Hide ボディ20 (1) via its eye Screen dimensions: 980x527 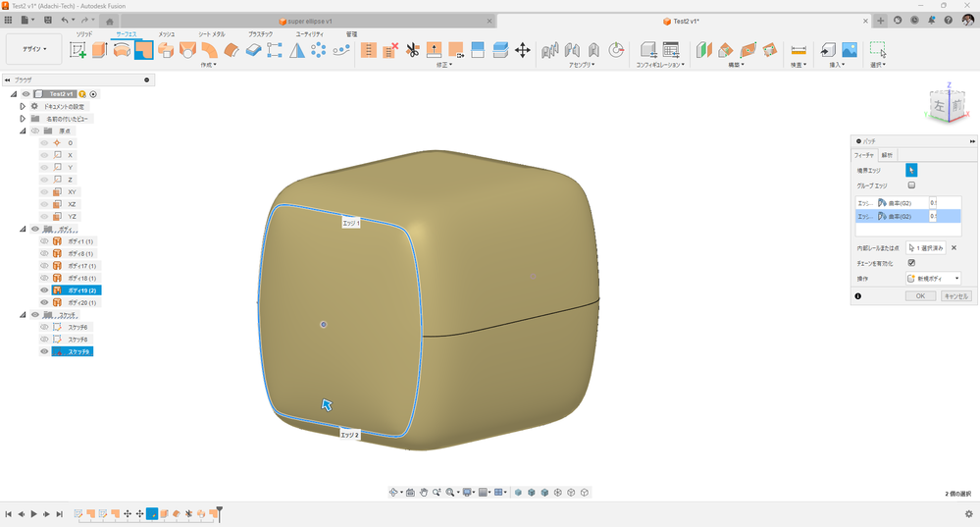[x=44, y=302]
